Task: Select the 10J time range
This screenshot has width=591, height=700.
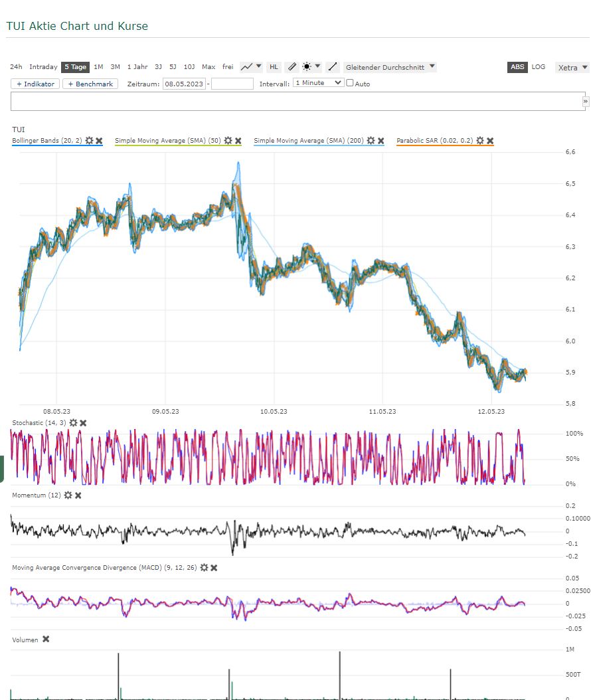Action: point(189,67)
